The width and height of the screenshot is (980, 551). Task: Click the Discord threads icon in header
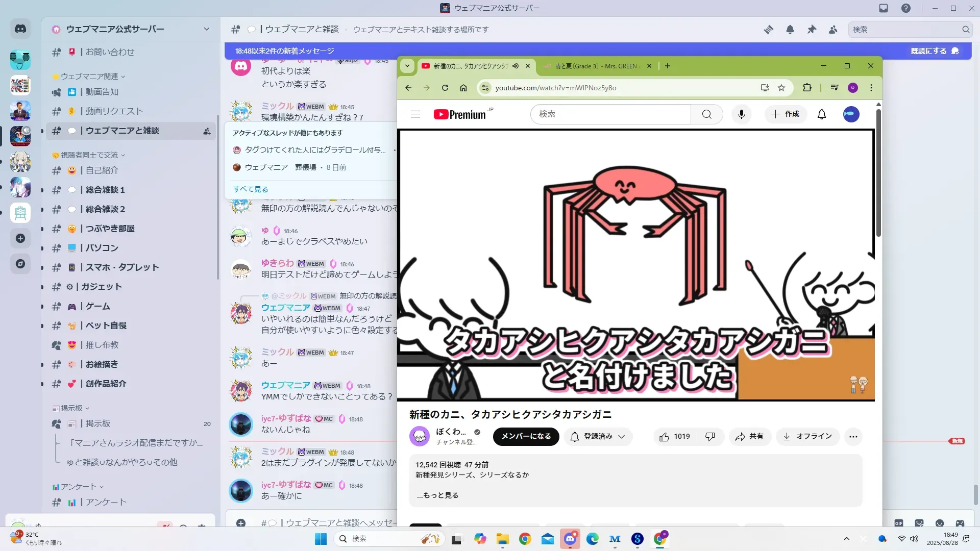coord(769,30)
